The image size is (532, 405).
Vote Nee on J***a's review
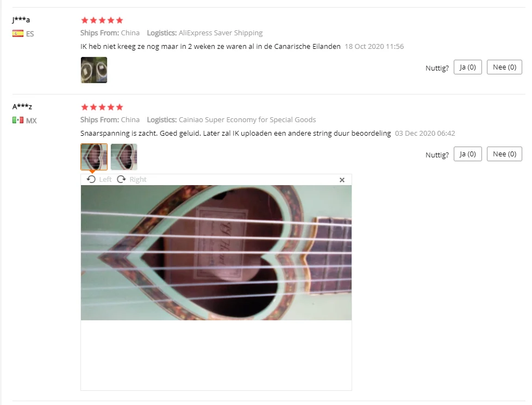[x=504, y=67]
